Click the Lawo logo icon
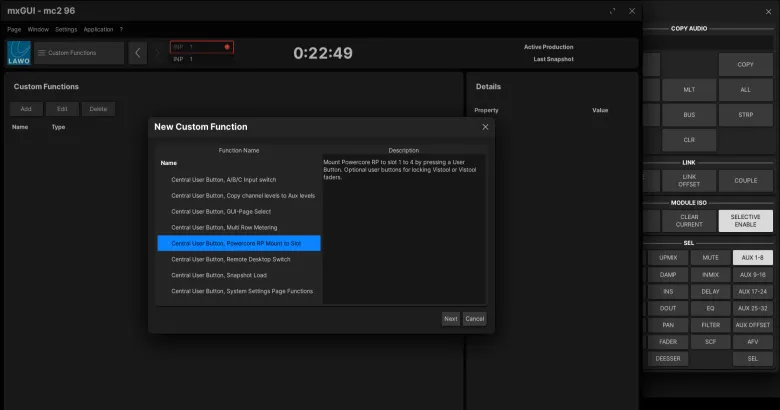The image size is (780, 410). pos(18,53)
